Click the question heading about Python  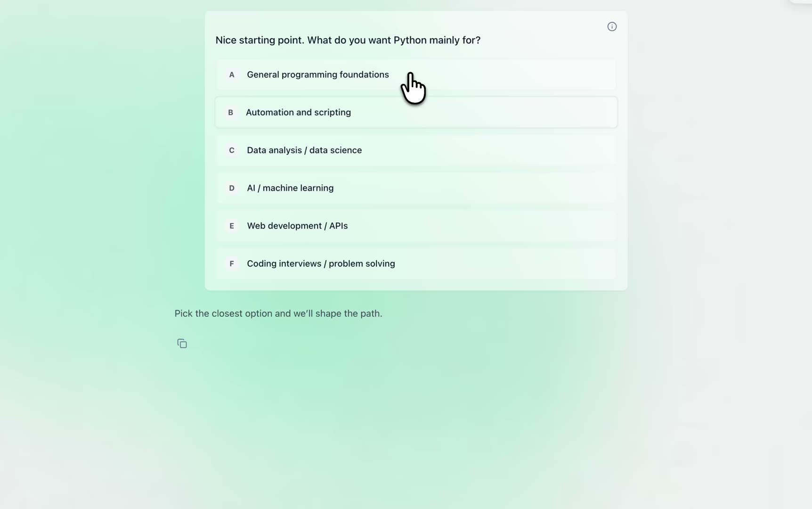(x=348, y=41)
